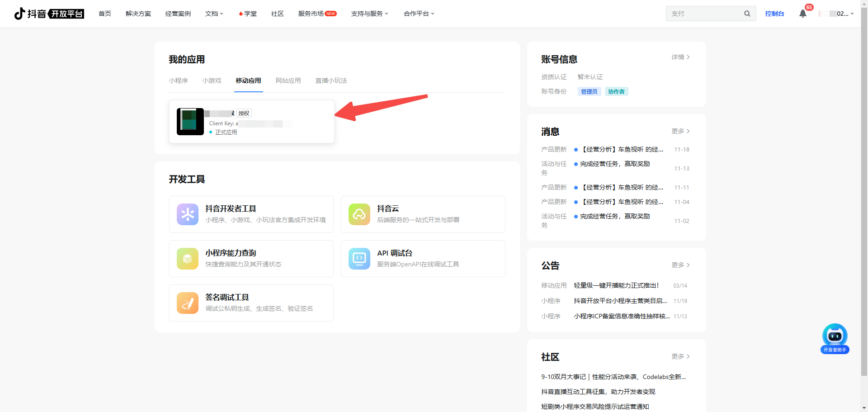Click the NEW badge on 服务市场
The height and width of the screenshot is (412, 868).
(x=331, y=14)
